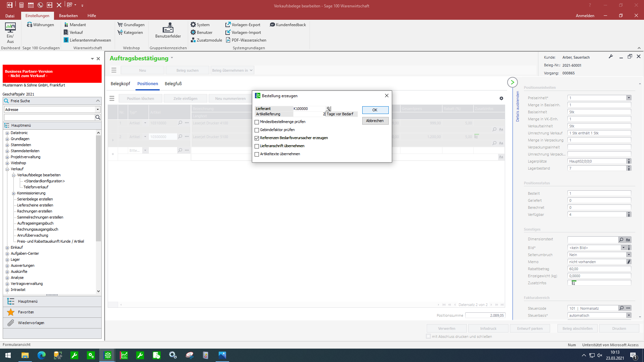Screen dimensions: 644x362
Task: Open File Explorer from the taskbar
Action: coord(25,355)
